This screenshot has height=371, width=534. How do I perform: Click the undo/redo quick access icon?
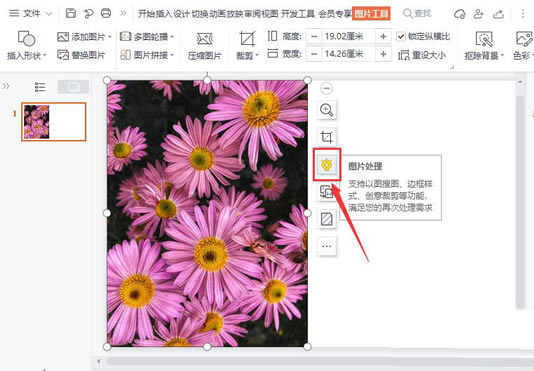(x=88, y=13)
